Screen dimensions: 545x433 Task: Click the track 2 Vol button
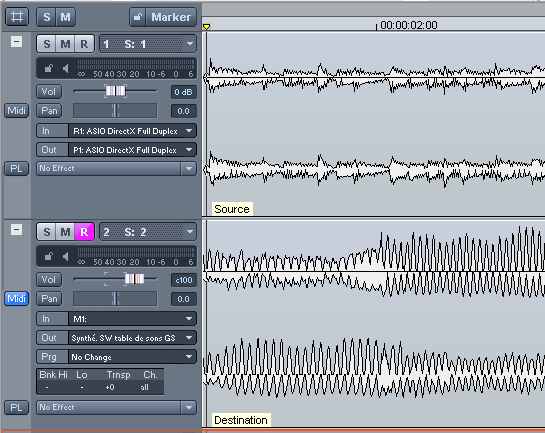coord(49,279)
